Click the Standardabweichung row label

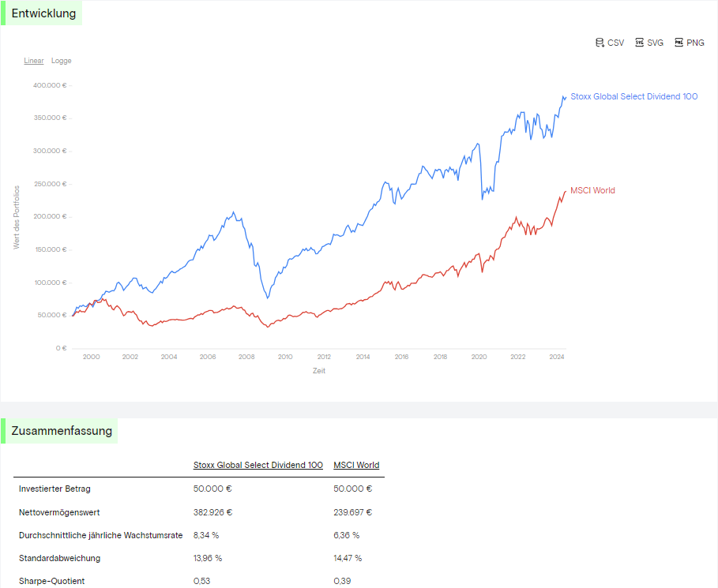coord(59,558)
